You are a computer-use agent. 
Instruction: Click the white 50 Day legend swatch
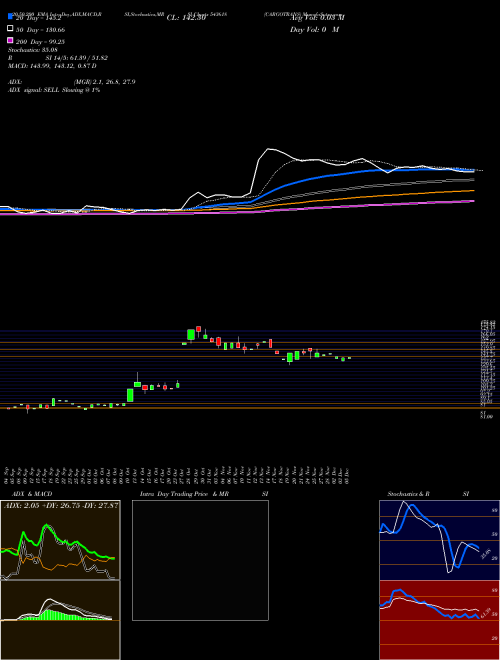click(x=10, y=29)
